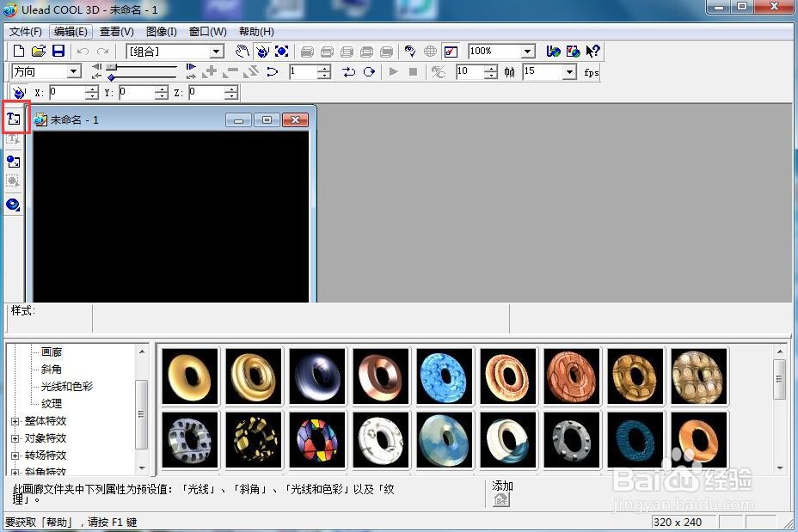Click the last face selection icon
Screen dimensions: 798x532
[x=387, y=52]
